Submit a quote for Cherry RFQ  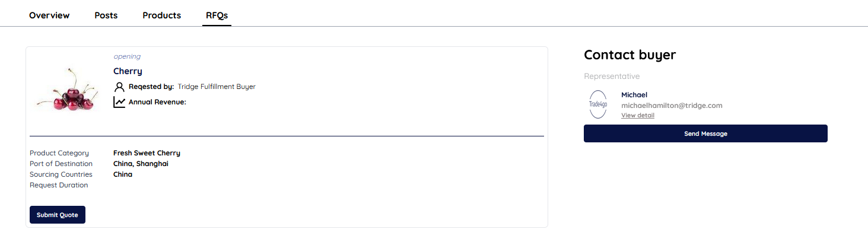click(58, 215)
